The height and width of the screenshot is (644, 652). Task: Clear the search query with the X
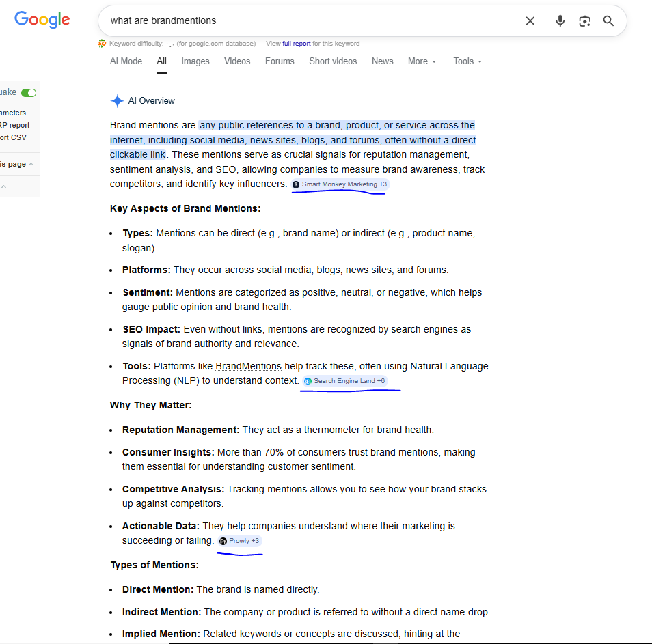click(x=530, y=20)
